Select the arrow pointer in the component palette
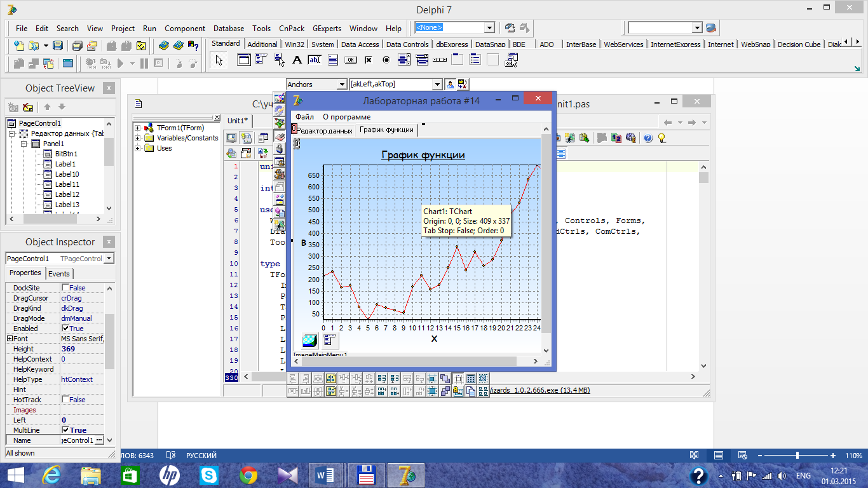The image size is (868, 488). click(x=219, y=60)
